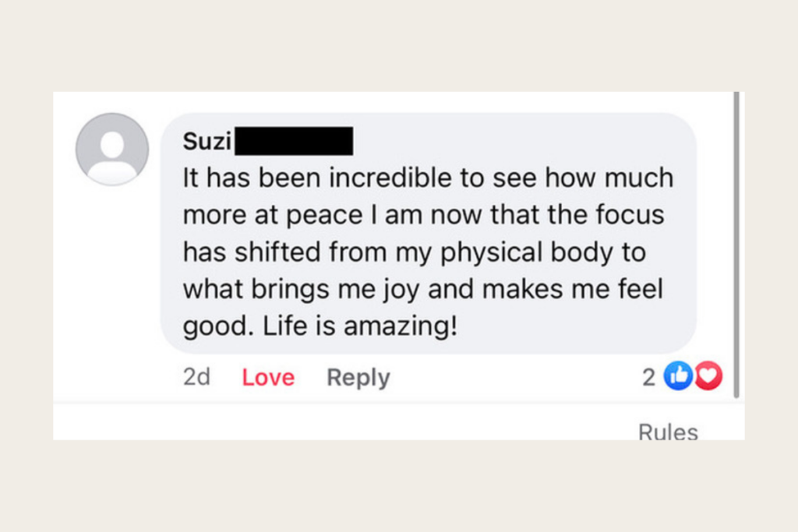The width and height of the screenshot is (798, 532).
Task: Click the vertical scrollbar beside the comment
Action: click(x=736, y=245)
